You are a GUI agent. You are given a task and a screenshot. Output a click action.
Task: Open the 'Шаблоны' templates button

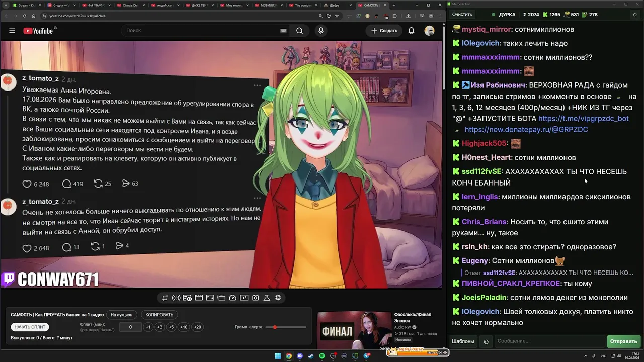tap(463, 342)
